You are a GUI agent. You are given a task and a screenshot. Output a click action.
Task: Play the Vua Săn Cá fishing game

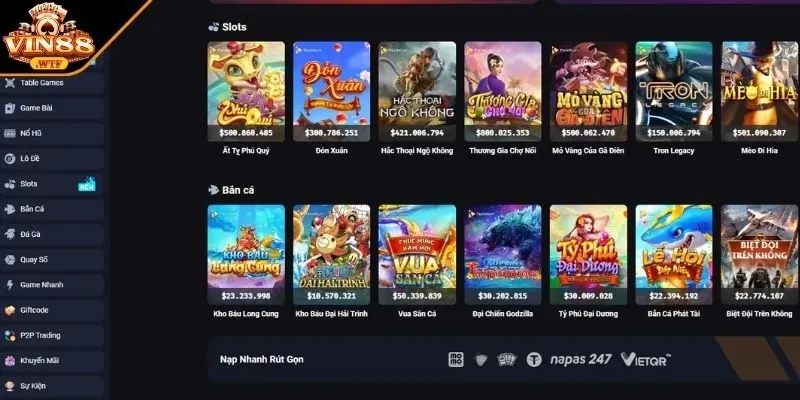point(417,255)
